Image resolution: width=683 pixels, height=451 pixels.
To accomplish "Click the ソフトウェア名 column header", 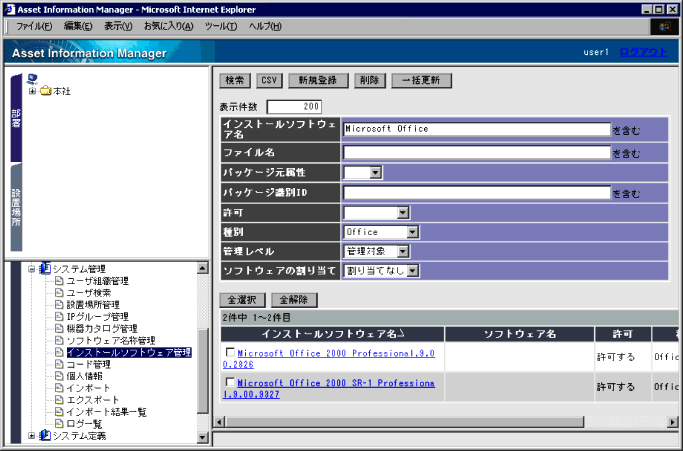I will pos(520,334).
